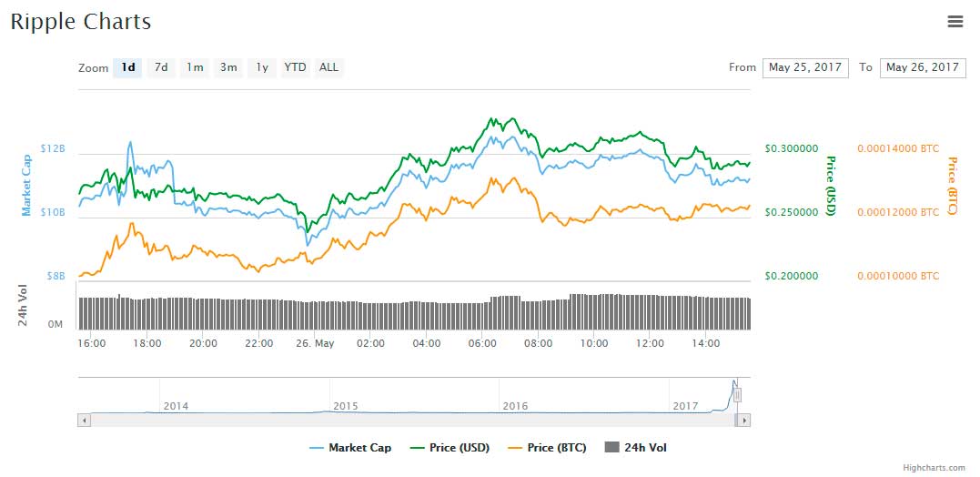
Task: Toggle Market Cap series in legend
Action: pos(350,448)
